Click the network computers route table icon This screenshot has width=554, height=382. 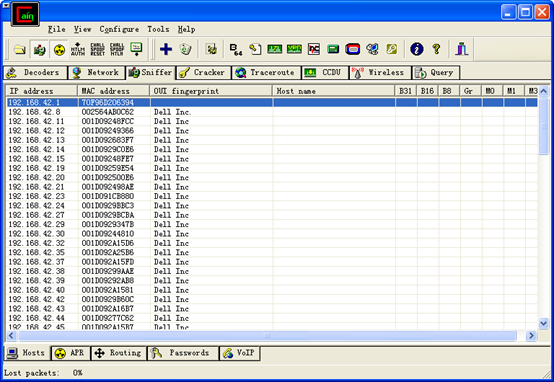tap(372, 49)
